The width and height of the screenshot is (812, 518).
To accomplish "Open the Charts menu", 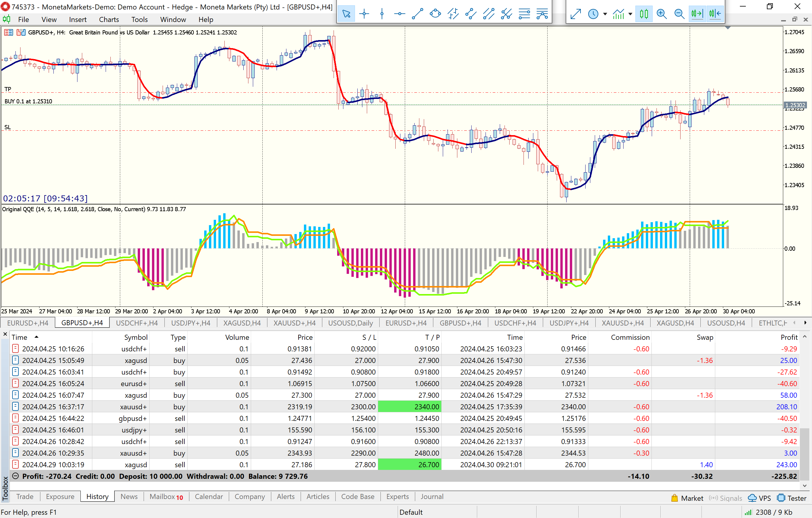I will click(109, 20).
